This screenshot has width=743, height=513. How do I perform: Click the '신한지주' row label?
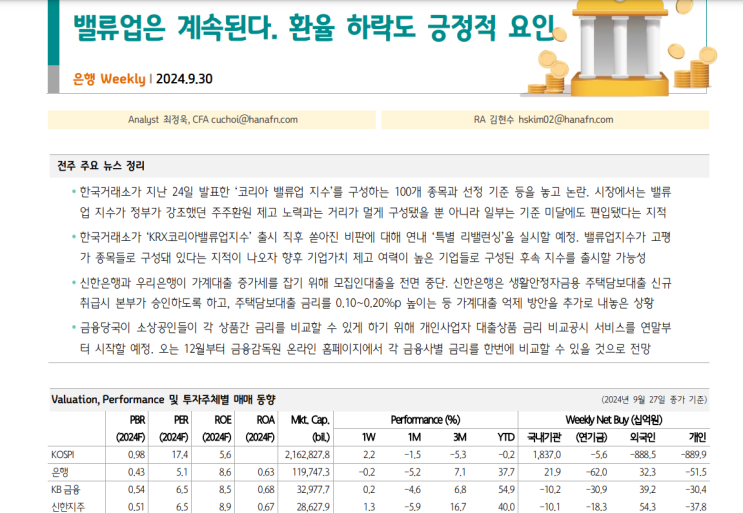68,507
